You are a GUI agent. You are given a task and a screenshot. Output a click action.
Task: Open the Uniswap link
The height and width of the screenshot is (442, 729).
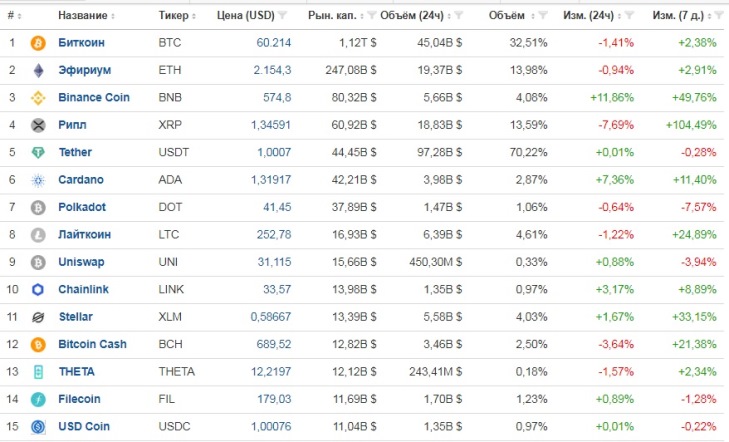81,262
